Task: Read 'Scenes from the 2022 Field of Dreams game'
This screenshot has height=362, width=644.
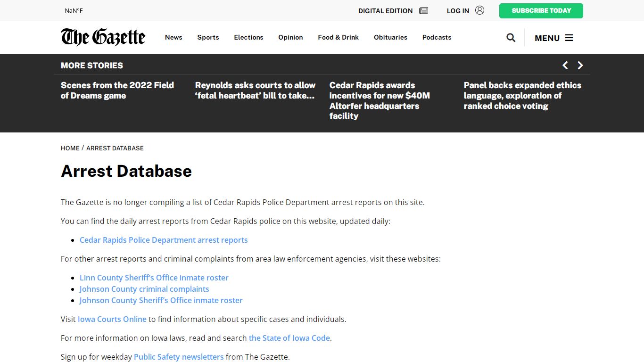Action: pyautogui.click(x=117, y=90)
